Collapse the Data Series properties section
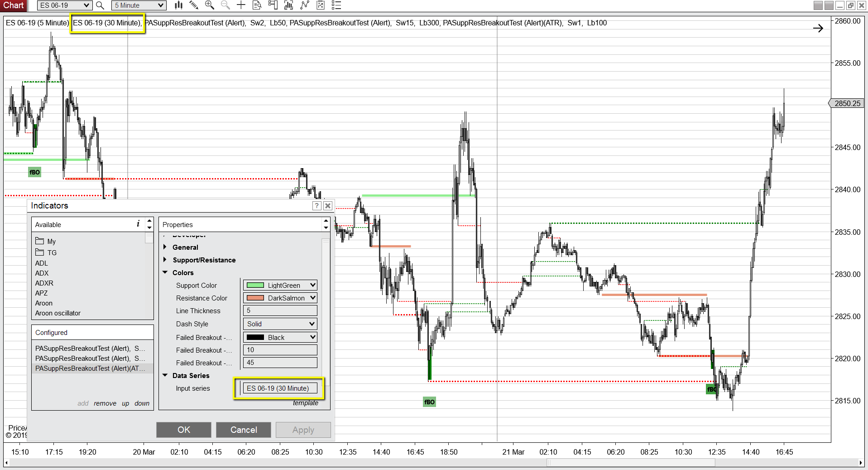 pos(165,375)
